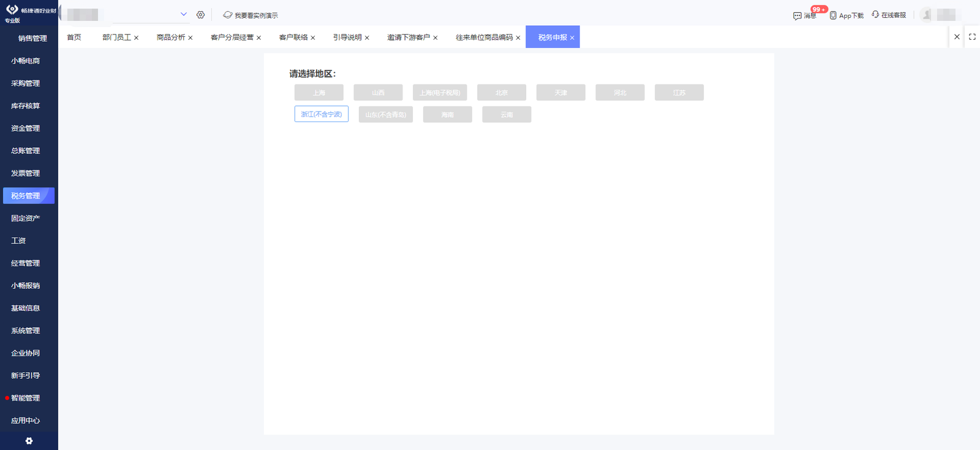Close all tabs with the X at tab bar end
Image resolution: width=980 pixels, height=450 pixels.
click(x=957, y=37)
